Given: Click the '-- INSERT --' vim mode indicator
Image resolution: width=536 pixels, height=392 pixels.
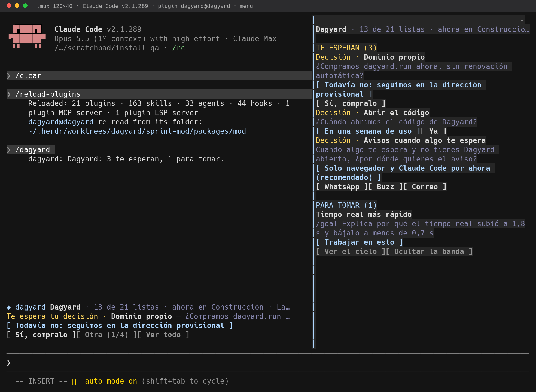Looking at the screenshot, I should (41, 381).
